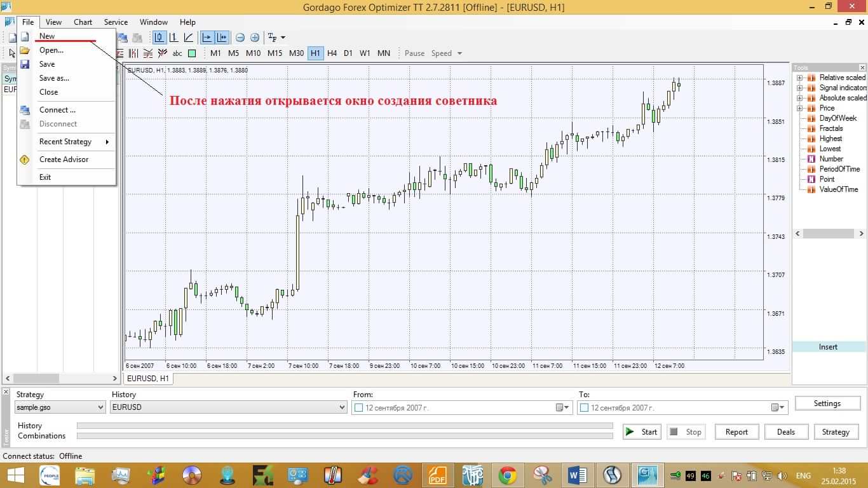Switch chart to M30 timeframe
868x488 pixels.
click(x=297, y=53)
